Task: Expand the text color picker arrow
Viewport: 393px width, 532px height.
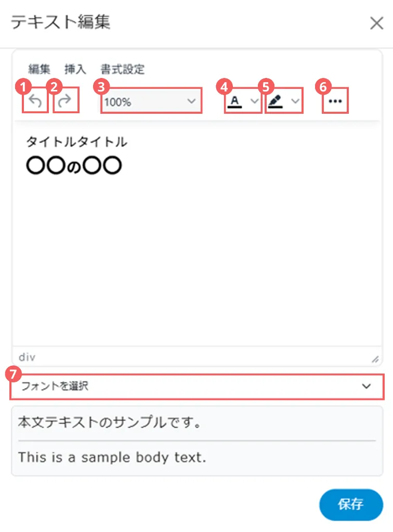Action: click(x=254, y=102)
